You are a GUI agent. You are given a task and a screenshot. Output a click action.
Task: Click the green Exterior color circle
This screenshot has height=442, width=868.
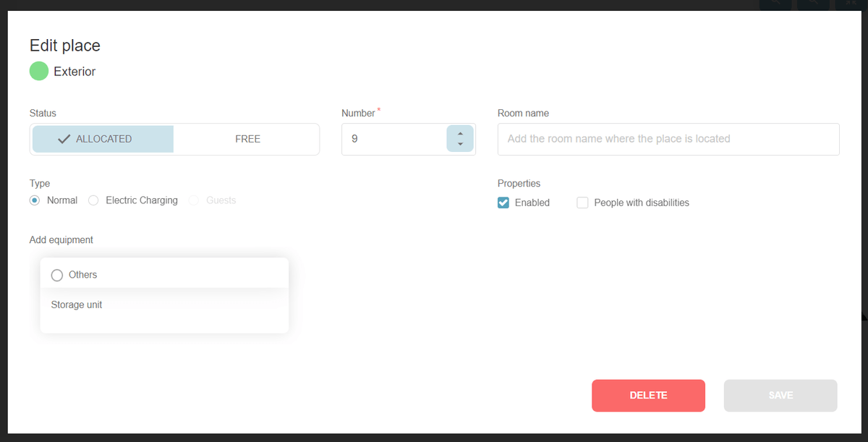(39, 72)
